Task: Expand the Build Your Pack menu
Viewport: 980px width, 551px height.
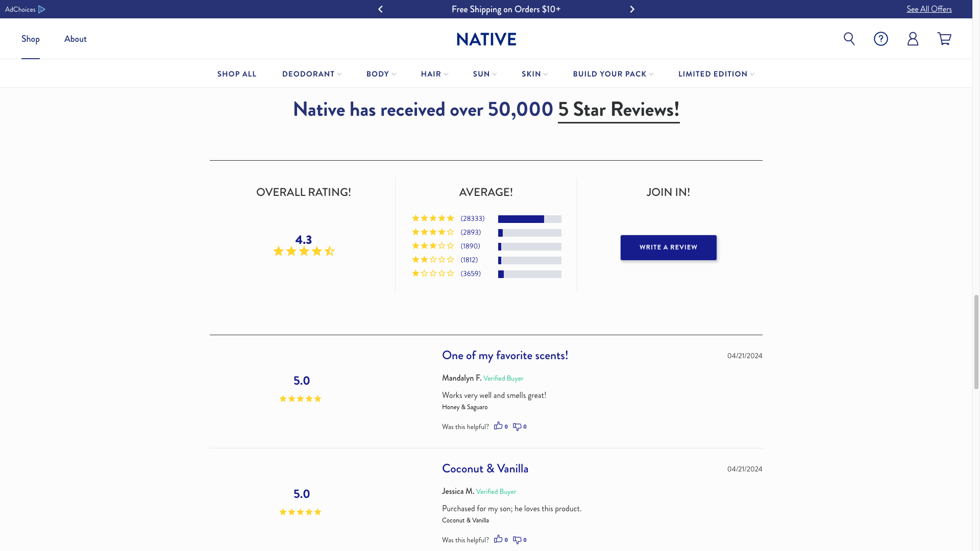Action: coord(613,74)
